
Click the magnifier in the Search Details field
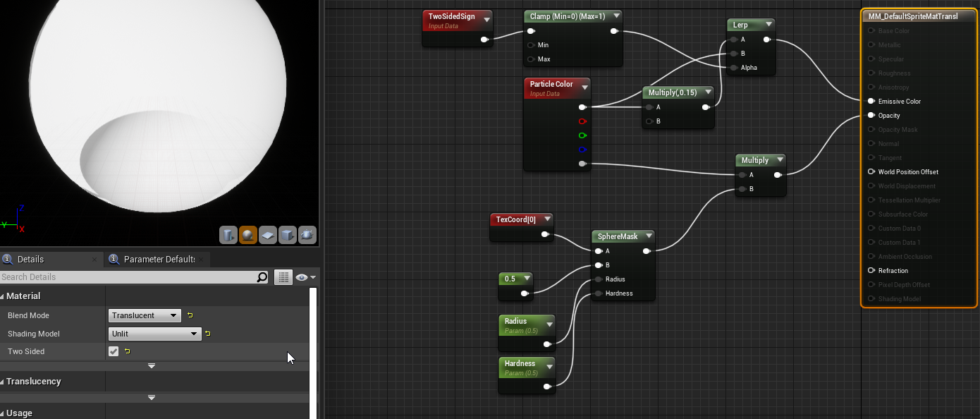(x=262, y=277)
